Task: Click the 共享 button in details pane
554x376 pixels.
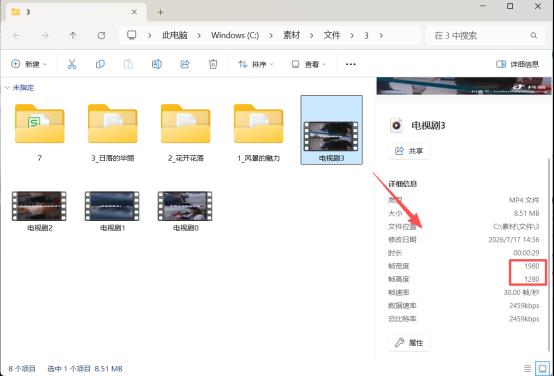Action: click(409, 151)
